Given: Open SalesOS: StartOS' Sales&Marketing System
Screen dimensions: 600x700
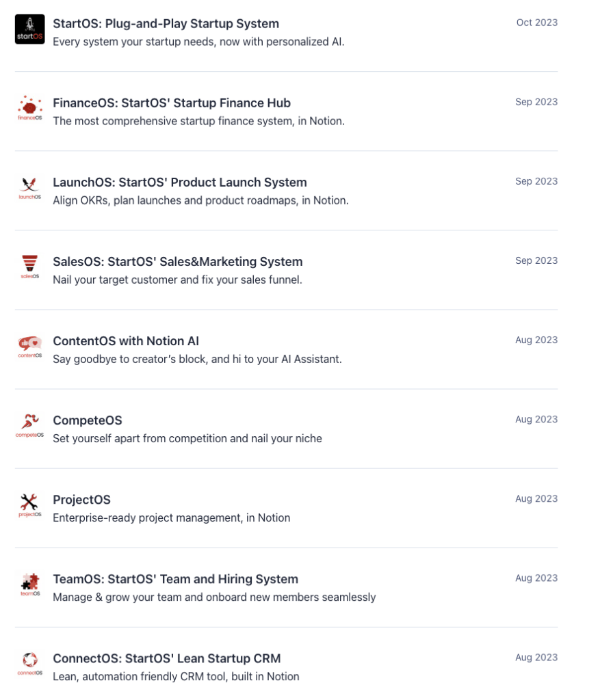Looking at the screenshot, I should click(177, 262).
